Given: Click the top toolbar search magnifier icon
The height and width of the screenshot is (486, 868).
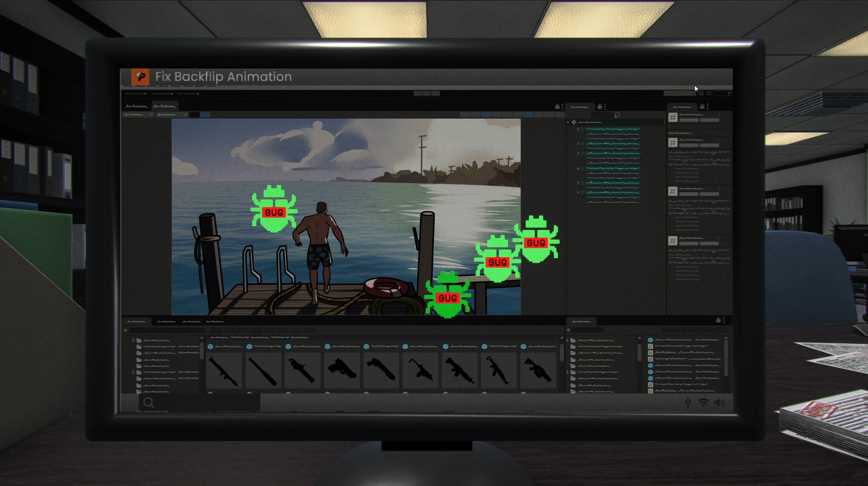Looking at the screenshot, I should 701,93.
